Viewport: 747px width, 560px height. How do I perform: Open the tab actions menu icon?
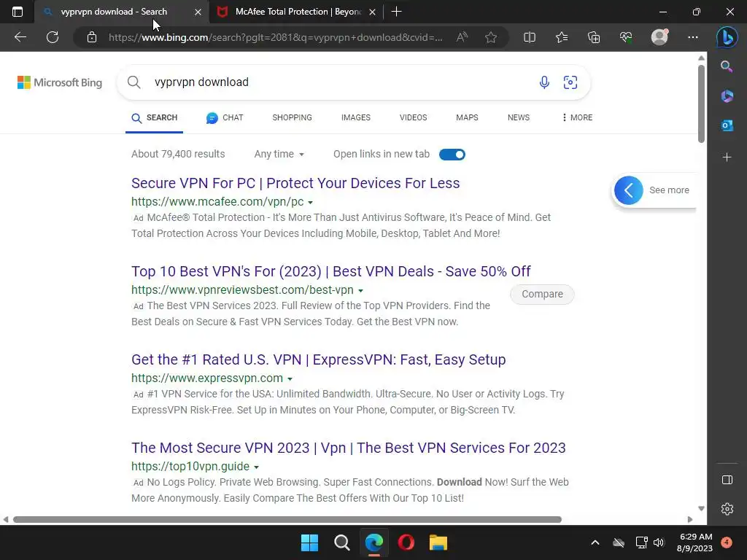pyautogui.click(x=18, y=12)
